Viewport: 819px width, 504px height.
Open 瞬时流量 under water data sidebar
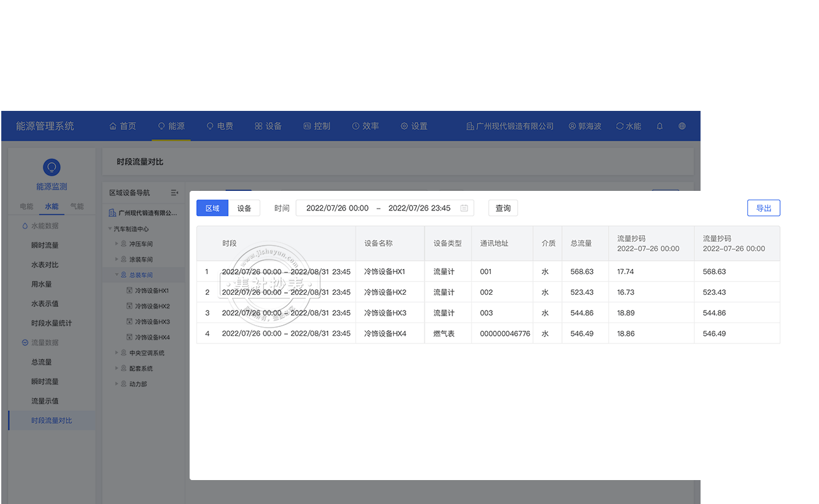click(45, 245)
